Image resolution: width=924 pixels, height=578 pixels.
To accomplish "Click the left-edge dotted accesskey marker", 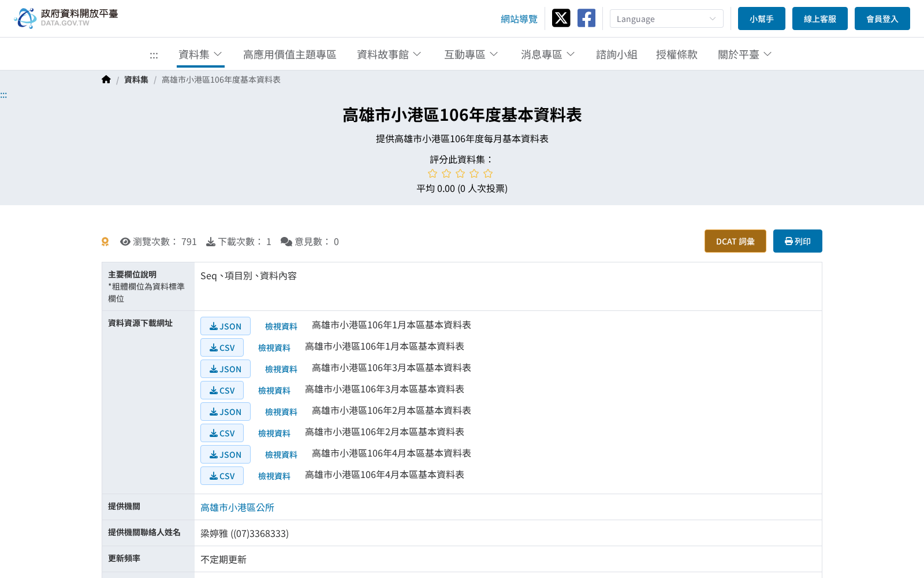I will (3, 95).
